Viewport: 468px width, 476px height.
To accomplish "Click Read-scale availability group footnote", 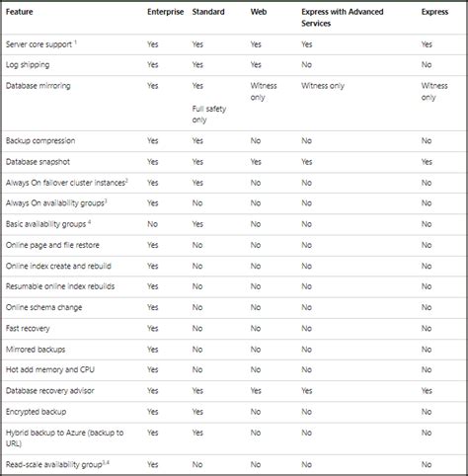I will tap(106, 462).
